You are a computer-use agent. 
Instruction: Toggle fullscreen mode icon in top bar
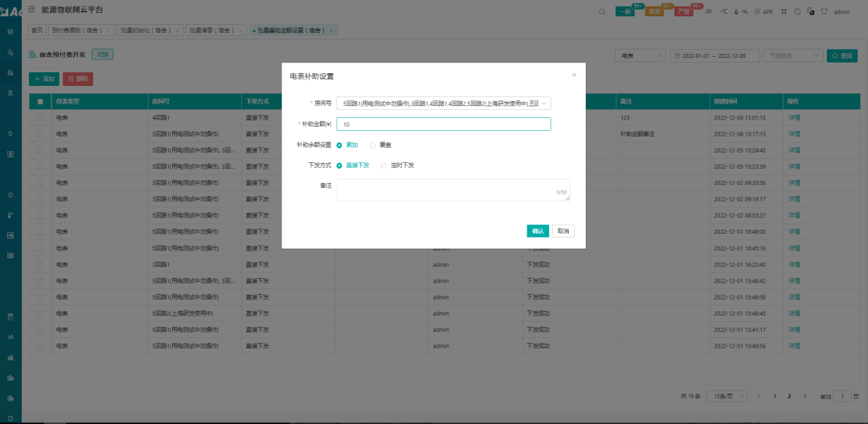(x=784, y=11)
